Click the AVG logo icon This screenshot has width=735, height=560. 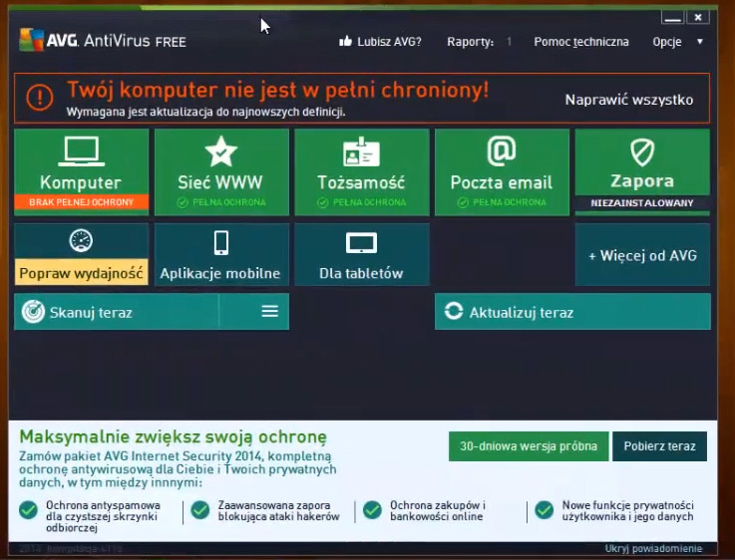click(31, 40)
